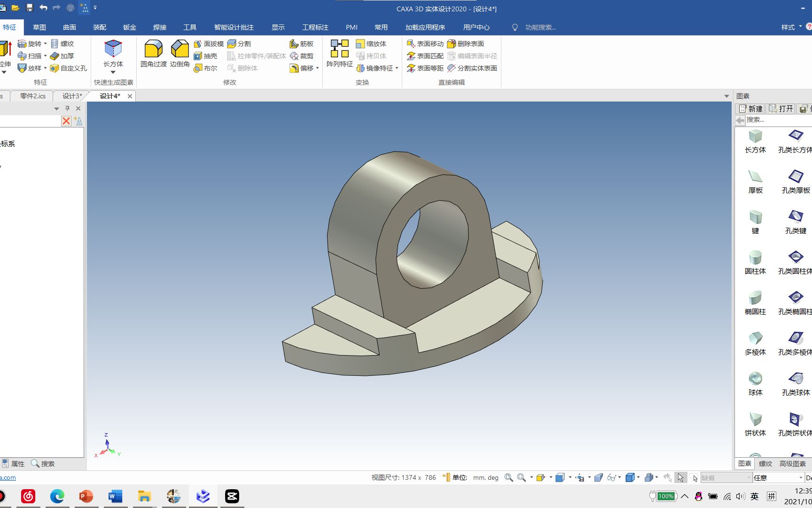Open the 样式 style dropdown
Viewport: 812px width, 508px height.
[x=791, y=27]
